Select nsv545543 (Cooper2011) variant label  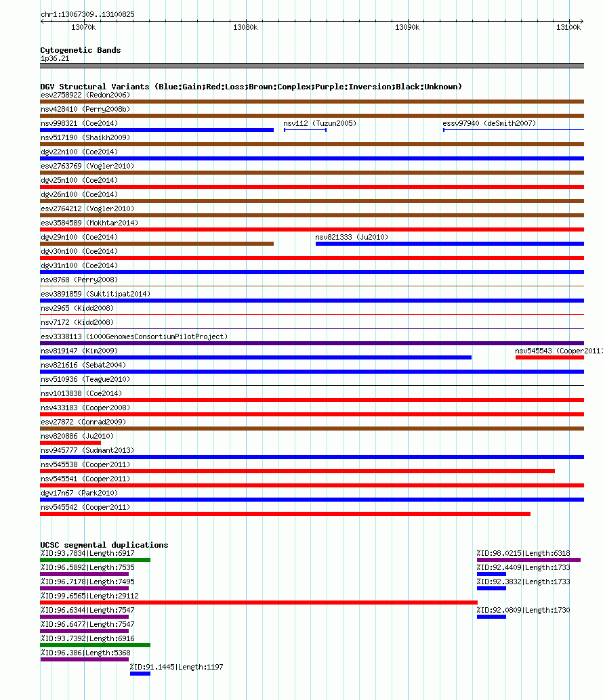click(558, 351)
